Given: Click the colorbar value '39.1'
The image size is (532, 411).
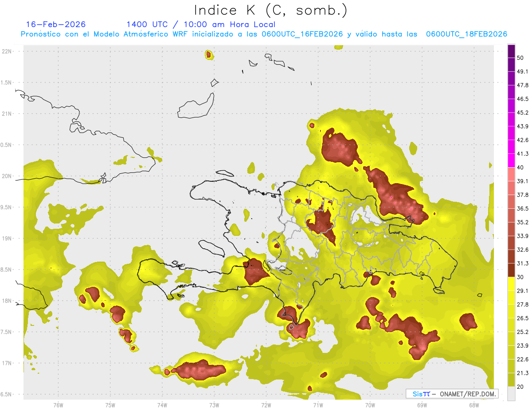Looking at the screenshot, I should tap(522, 181).
